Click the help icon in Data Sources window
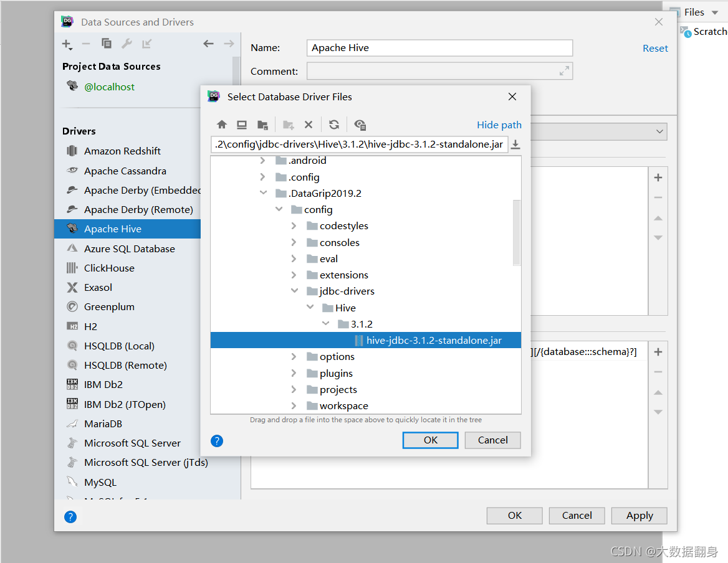Screen dimensions: 728x563 [x=70, y=517]
